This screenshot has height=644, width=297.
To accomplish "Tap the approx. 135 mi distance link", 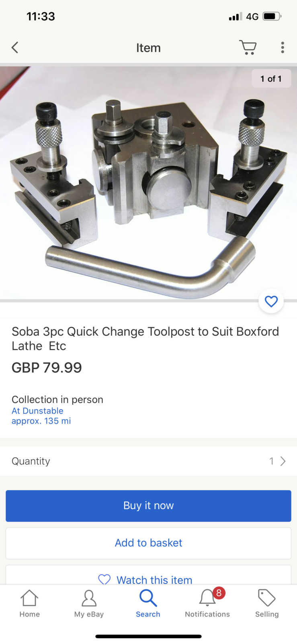I will pos(41,421).
